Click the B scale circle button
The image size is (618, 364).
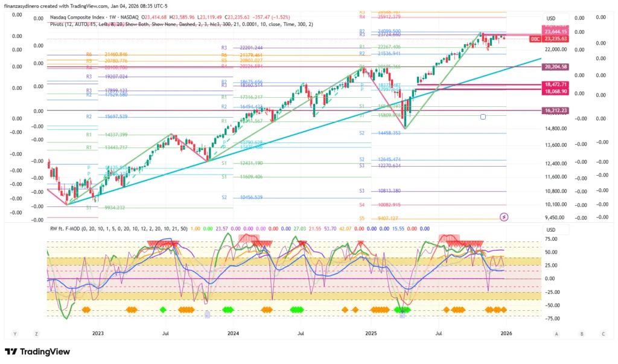581,333
